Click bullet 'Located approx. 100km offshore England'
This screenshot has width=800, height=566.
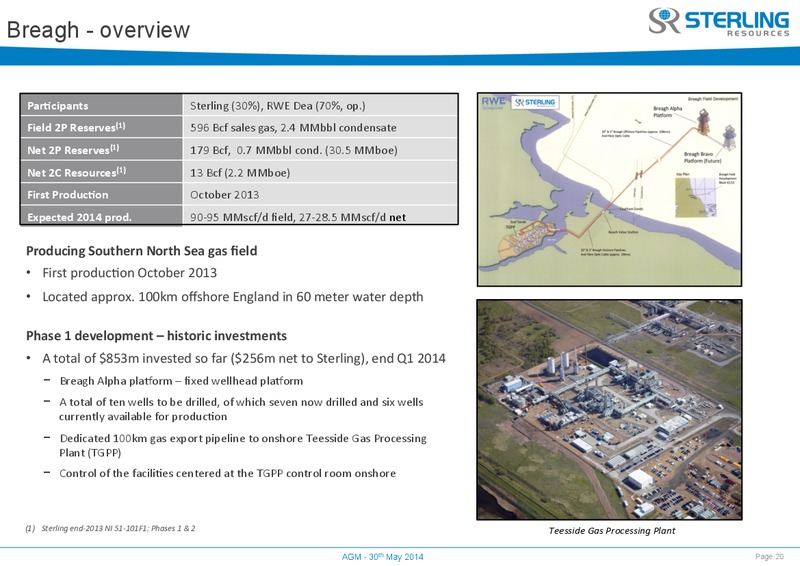coord(233,297)
